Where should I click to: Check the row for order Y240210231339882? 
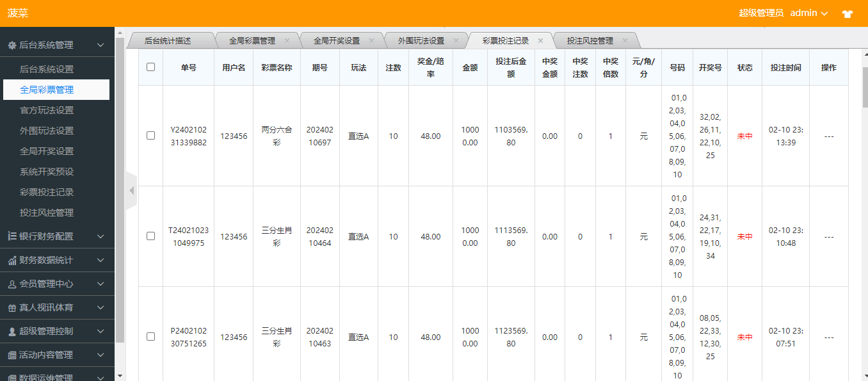tap(150, 136)
